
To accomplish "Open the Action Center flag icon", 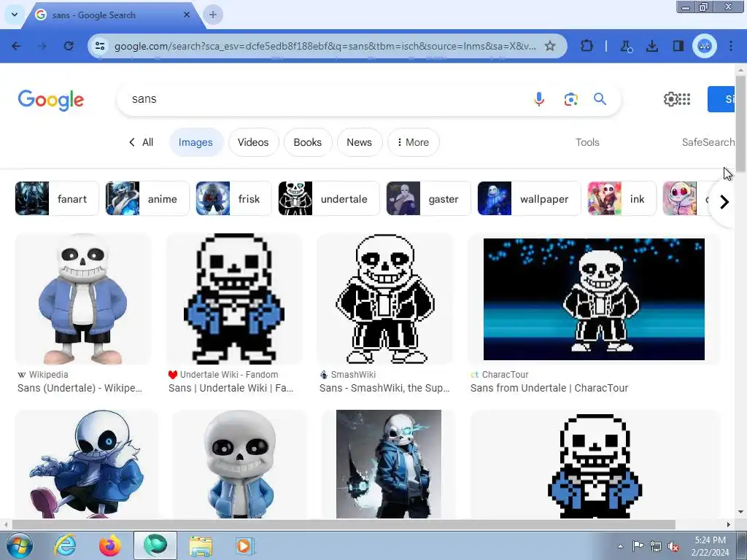I will [x=638, y=546].
